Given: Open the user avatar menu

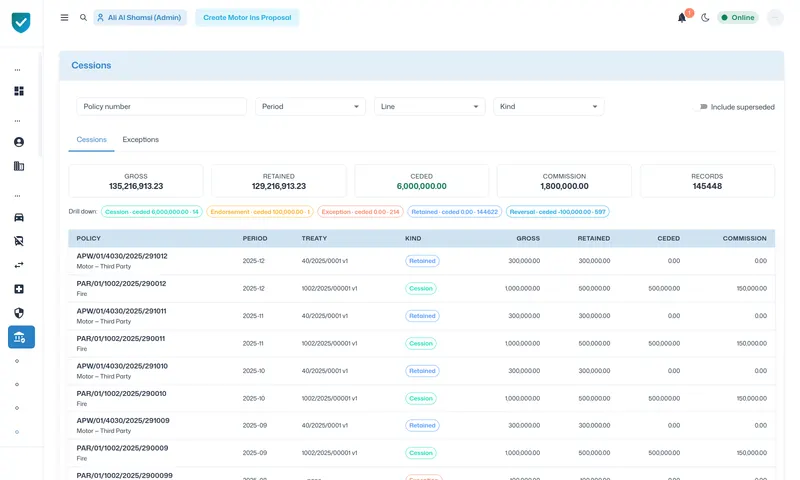Looking at the screenshot, I should (775, 18).
